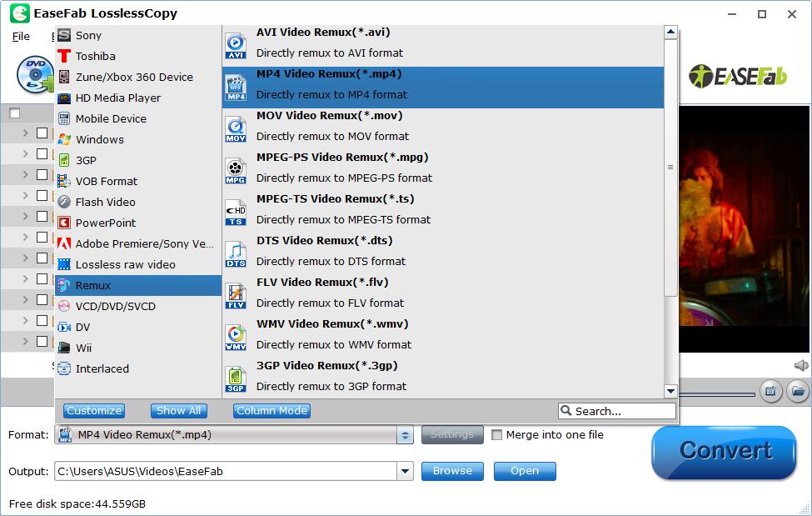Open the PowerPoint category
Image resolution: width=812 pixels, height=516 pixels.
(138, 223)
